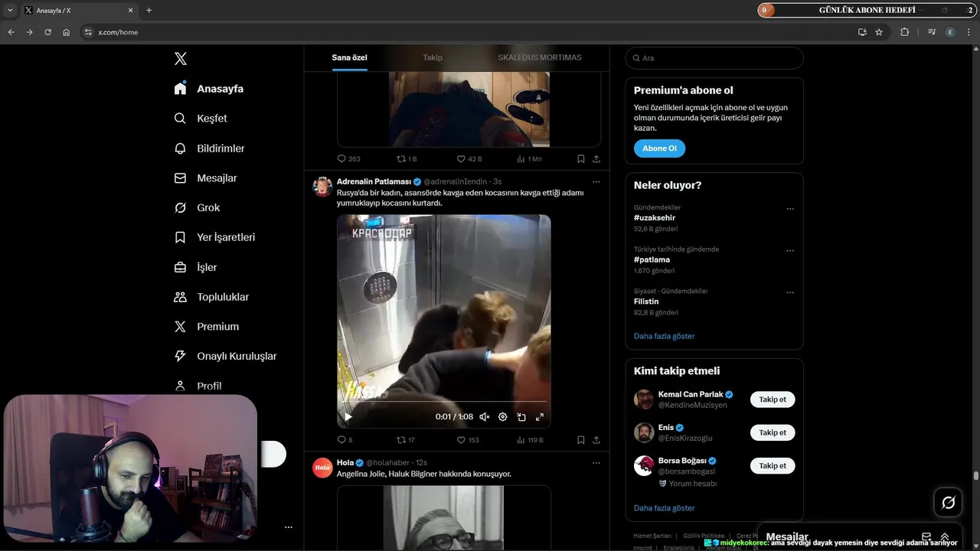
Task: Switch to Takip tab
Action: 433,57
